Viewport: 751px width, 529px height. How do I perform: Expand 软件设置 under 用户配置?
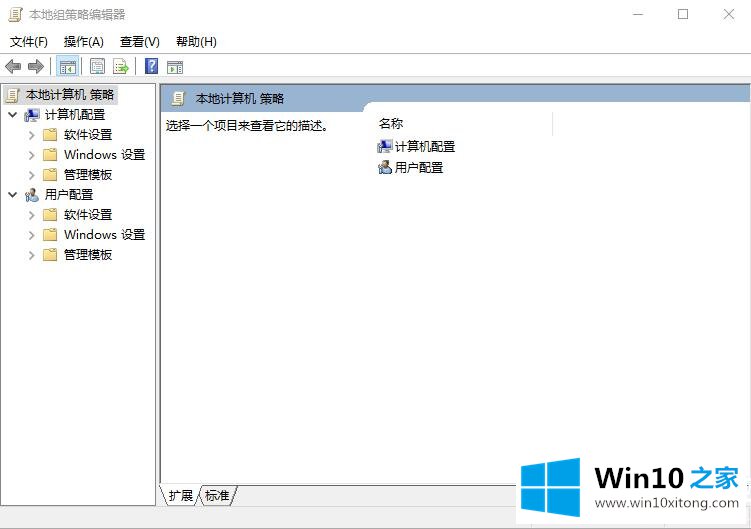pos(32,215)
